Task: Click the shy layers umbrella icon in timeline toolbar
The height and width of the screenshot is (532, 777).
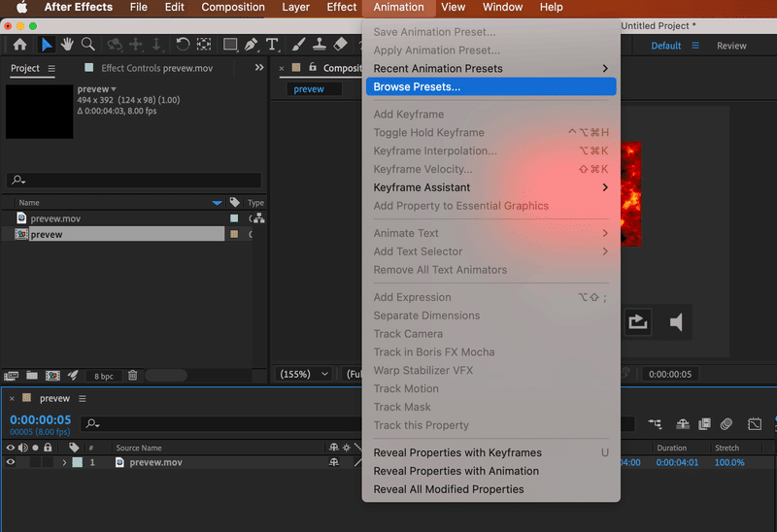Action: [683, 423]
